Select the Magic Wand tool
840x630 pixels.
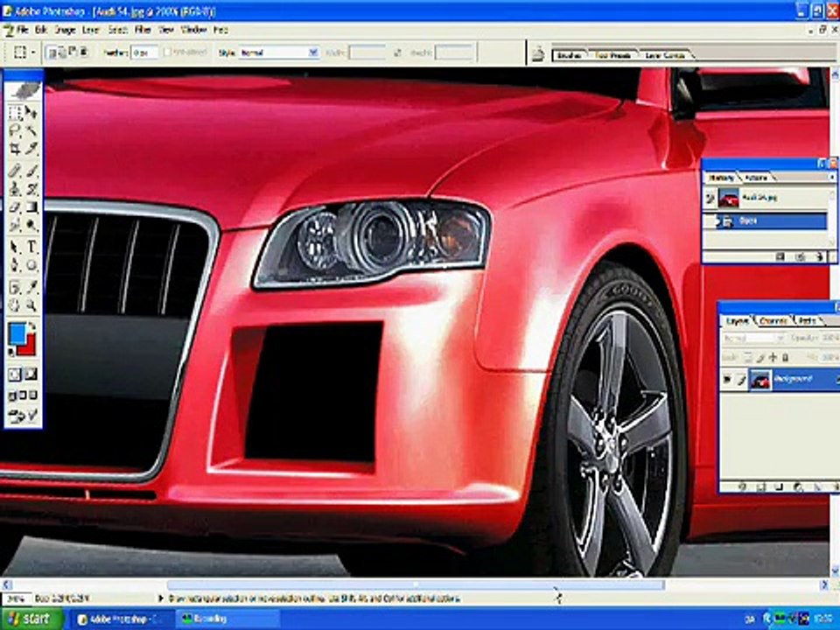point(31,130)
